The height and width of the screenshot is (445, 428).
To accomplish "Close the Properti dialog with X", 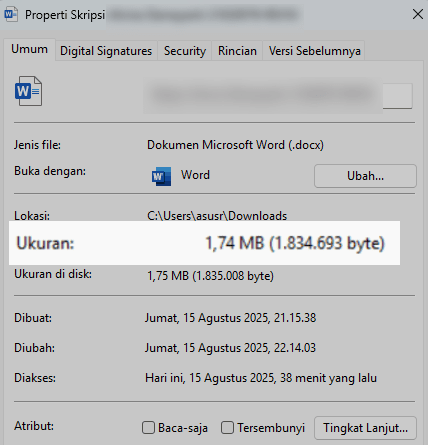I will 418,14.
